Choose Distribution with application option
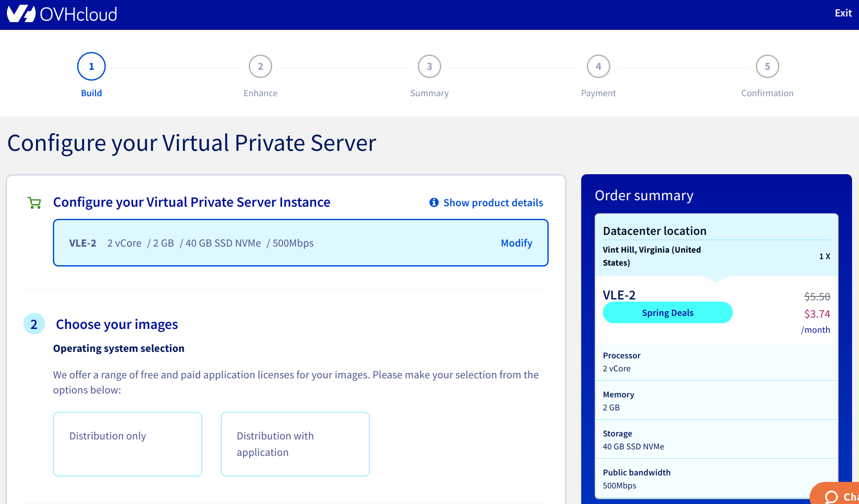This screenshot has width=859, height=504. coord(295,444)
